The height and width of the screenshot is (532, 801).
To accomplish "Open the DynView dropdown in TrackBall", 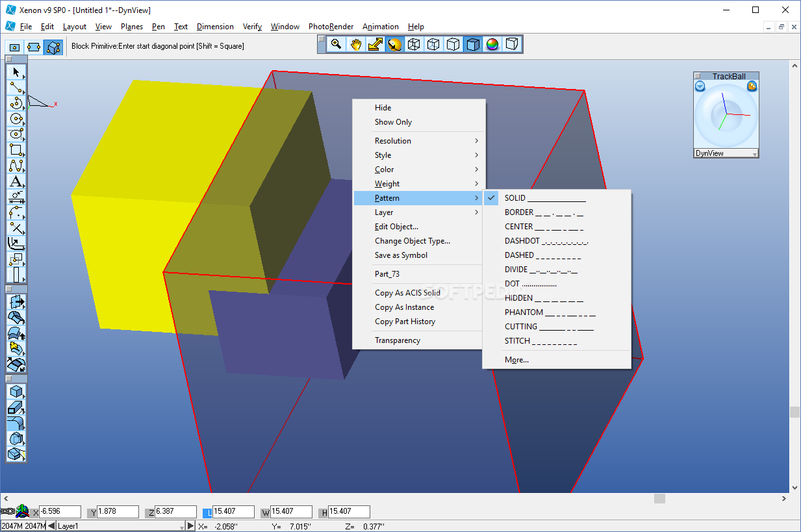I will pos(726,153).
